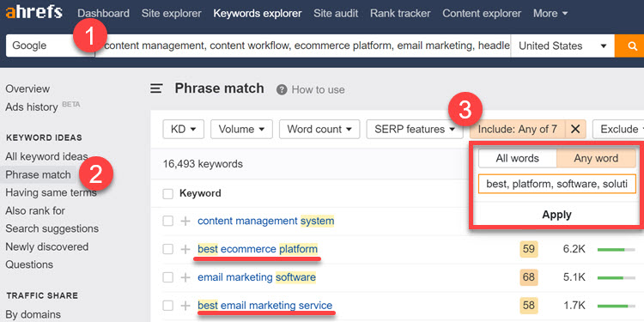Image resolution: width=644 pixels, height=322 pixels.
Task: Click the Apply button
Action: click(x=556, y=215)
